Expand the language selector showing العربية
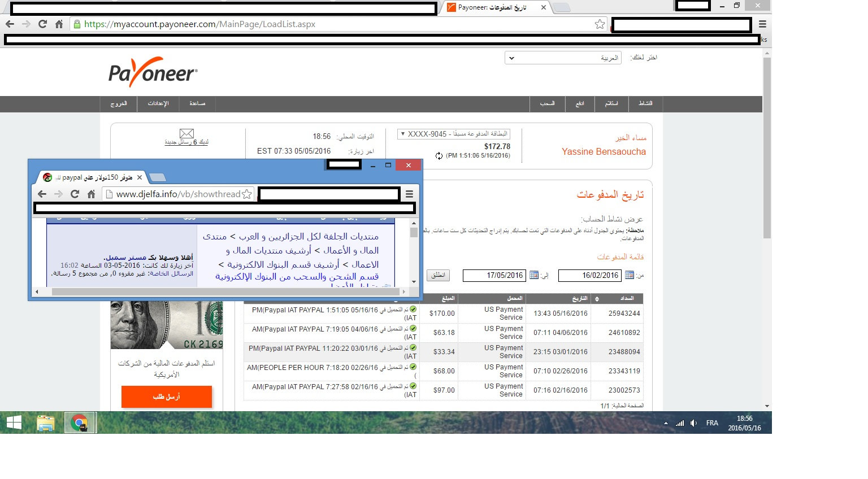The height and width of the screenshot is (479, 868). (563, 58)
